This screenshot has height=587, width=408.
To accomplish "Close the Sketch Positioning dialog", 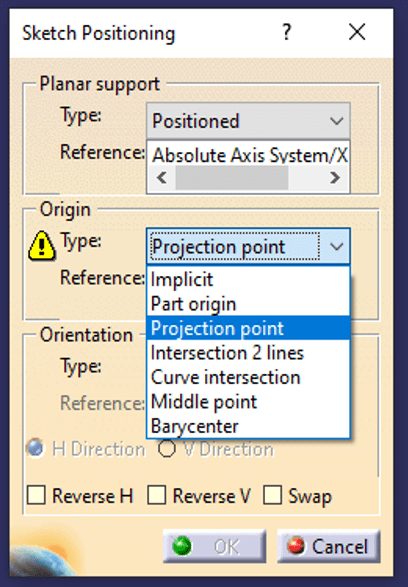I will click(357, 32).
